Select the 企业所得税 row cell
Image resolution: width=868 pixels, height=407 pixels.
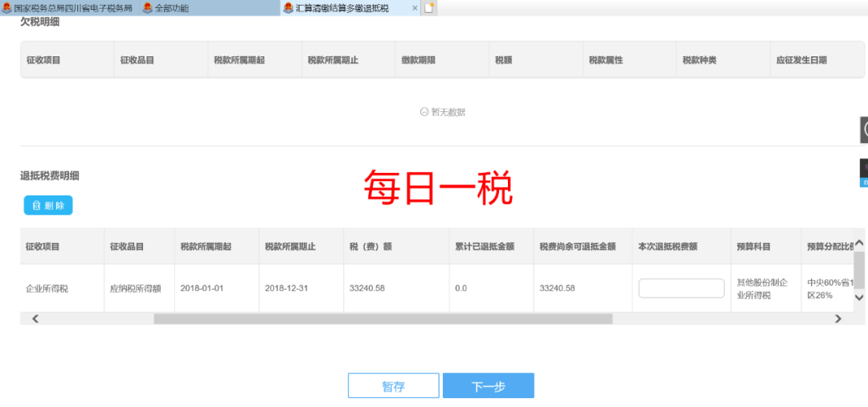point(47,288)
